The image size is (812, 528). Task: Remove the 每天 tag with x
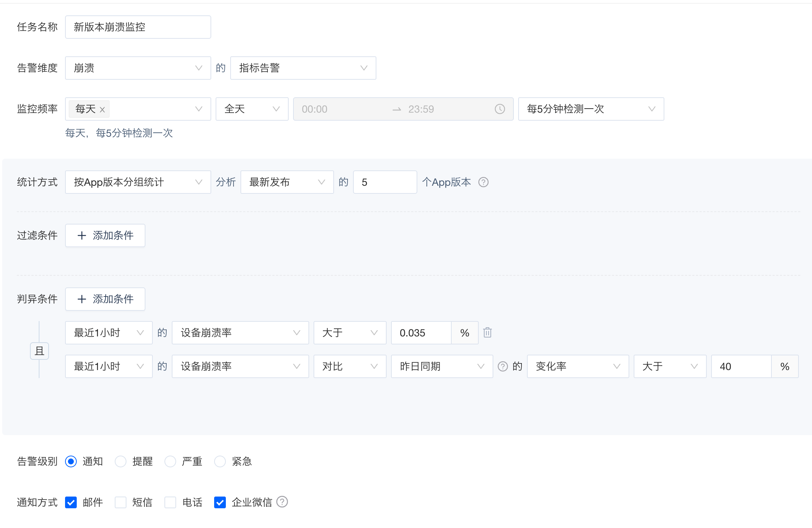[x=102, y=109]
